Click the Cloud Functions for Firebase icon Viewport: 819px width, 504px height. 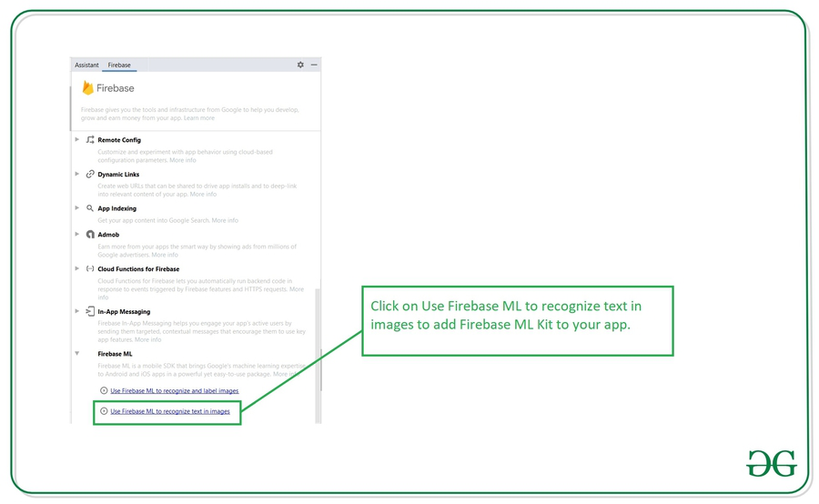point(90,268)
